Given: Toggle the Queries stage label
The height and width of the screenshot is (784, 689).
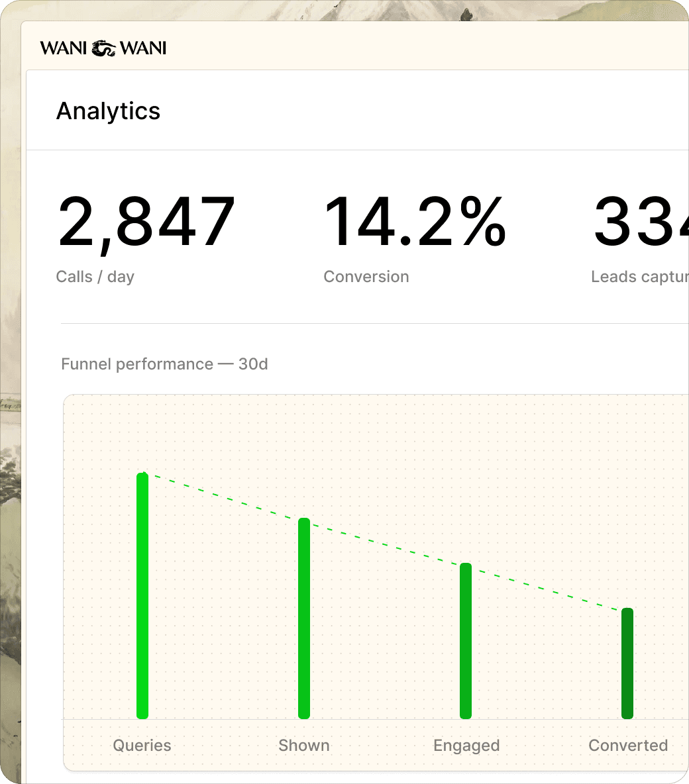Looking at the screenshot, I should [x=142, y=745].
